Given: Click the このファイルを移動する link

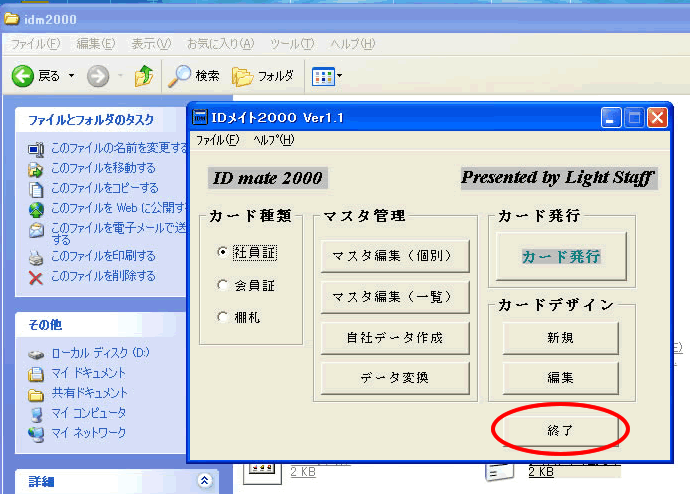Looking at the screenshot, I should [103, 168].
